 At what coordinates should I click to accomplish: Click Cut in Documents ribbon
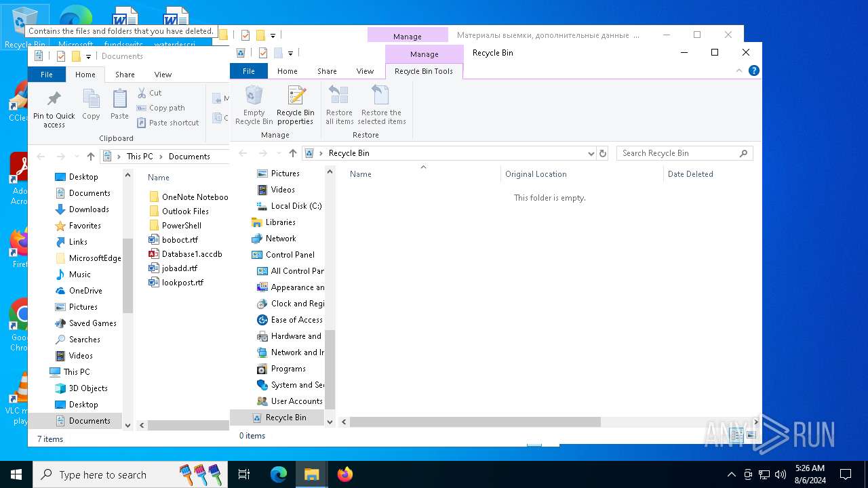coord(149,93)
